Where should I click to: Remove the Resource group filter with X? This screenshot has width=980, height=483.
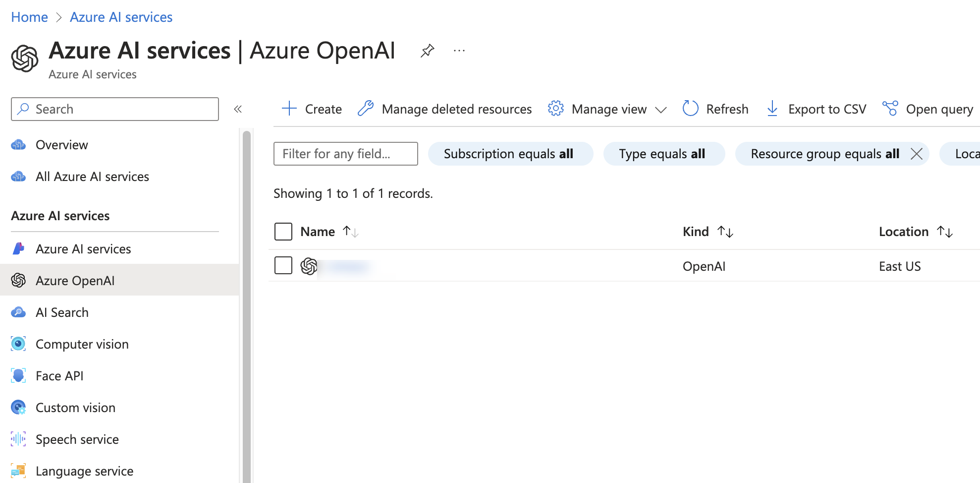tap(917, 154)
